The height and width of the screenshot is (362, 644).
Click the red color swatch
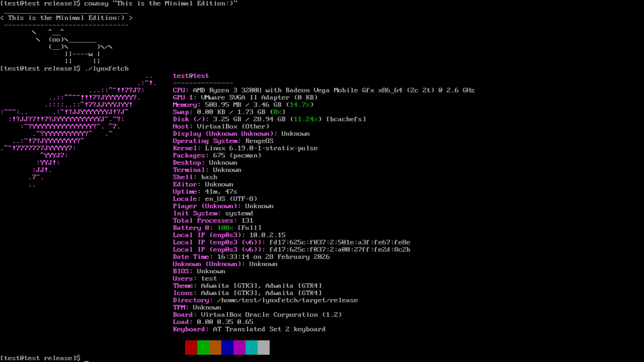tap(191, 348)
